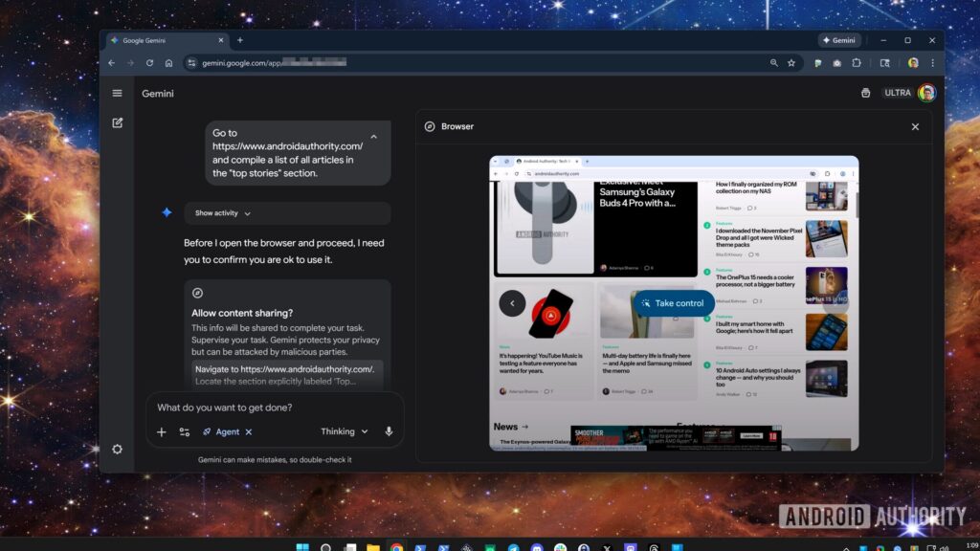Click the camera extension icon in toolbar
This screenshot has width=980, height=551.
click(836, 63)
